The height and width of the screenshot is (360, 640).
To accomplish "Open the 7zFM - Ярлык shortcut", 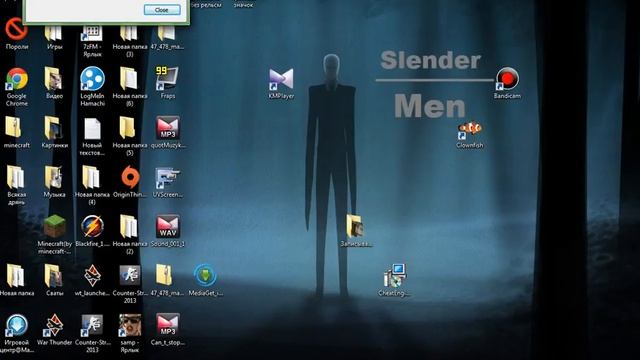I will [92, 33].
